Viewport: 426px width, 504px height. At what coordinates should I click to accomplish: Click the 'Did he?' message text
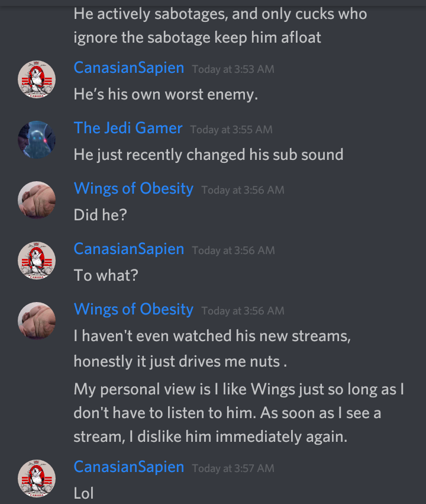pos(100,215)
